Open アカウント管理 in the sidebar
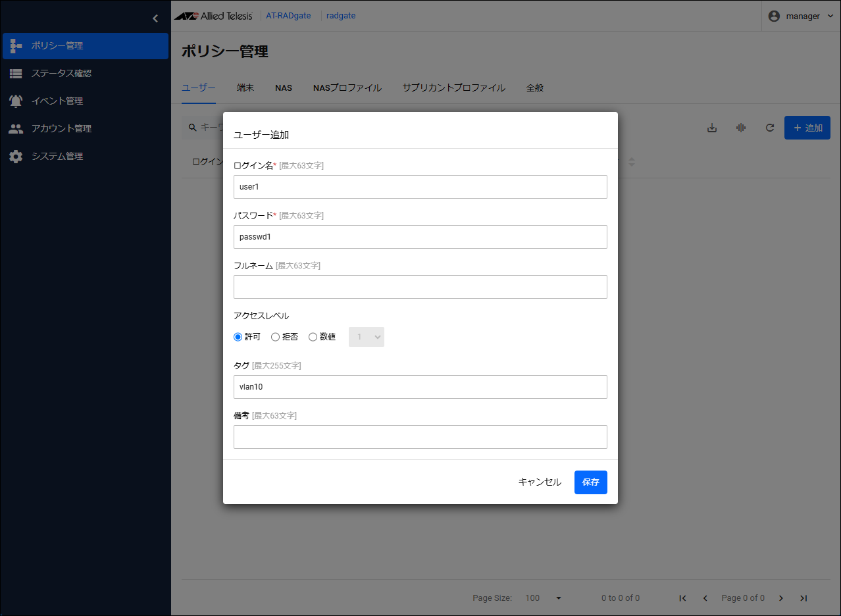 (x=86, y=129)
